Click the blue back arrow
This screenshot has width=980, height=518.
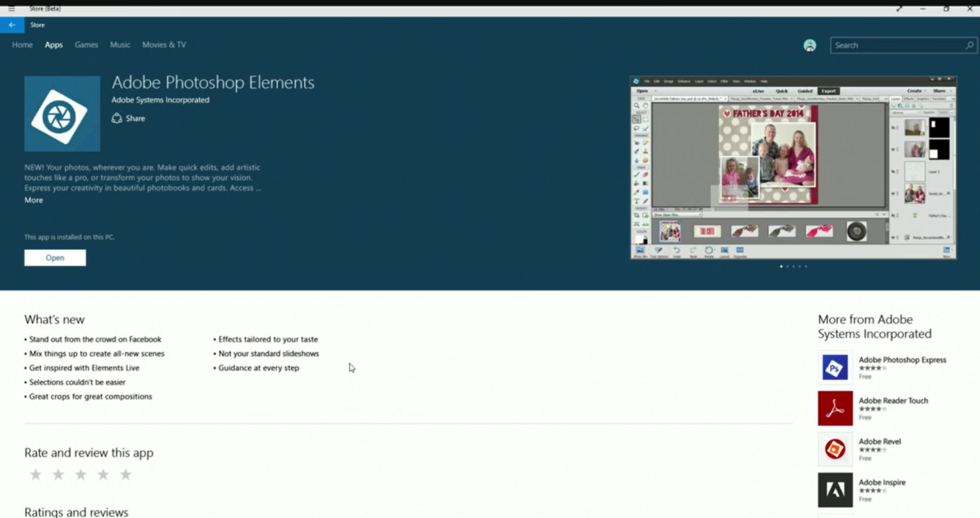coord(12,25)
